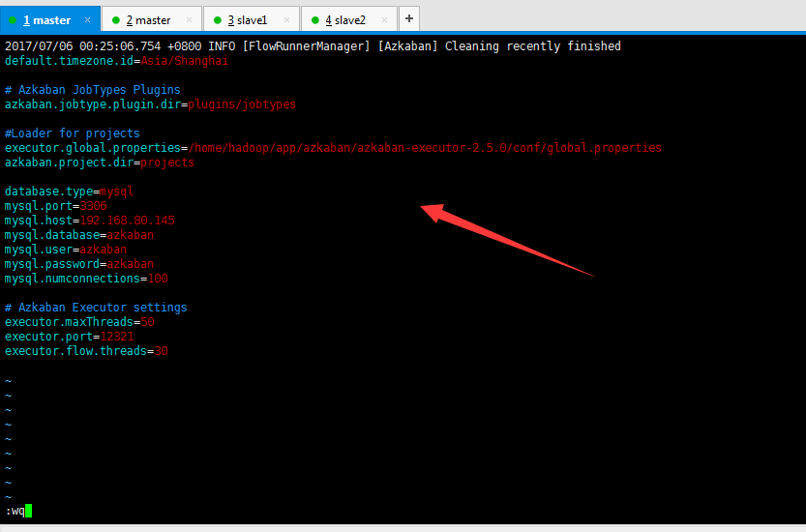The height and width of the screenshot is (532, 806).
Task: Click the 'executor.maxThreads=50' line
Action: pos(79,322)
